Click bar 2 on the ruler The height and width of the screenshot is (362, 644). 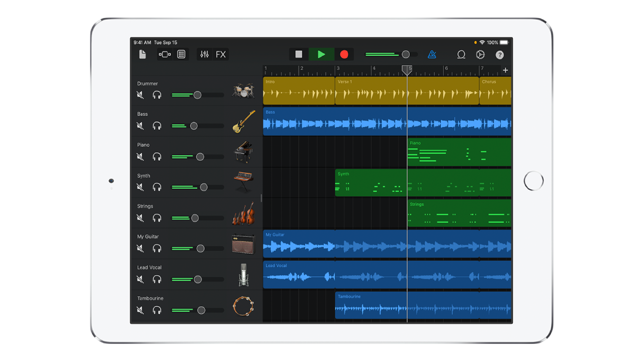click(302, 69)
